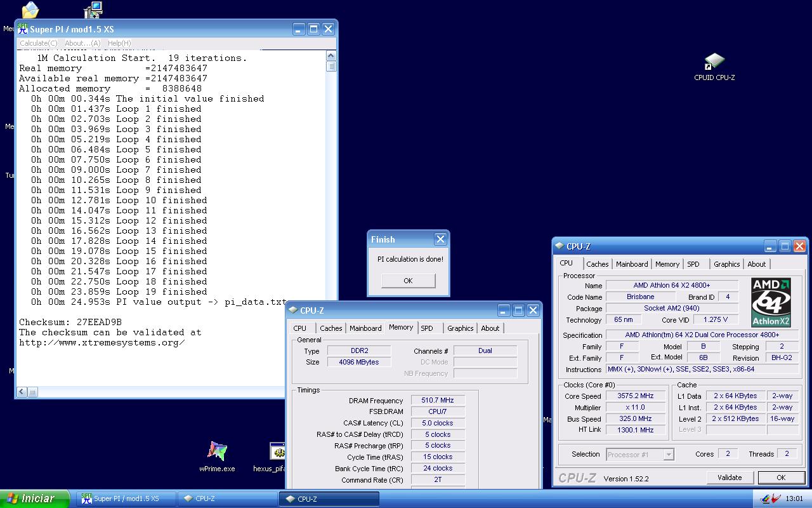Viewport: 812px width, 508px height.
Task: Click the Channels # Dual value
Action: point(485,351)
